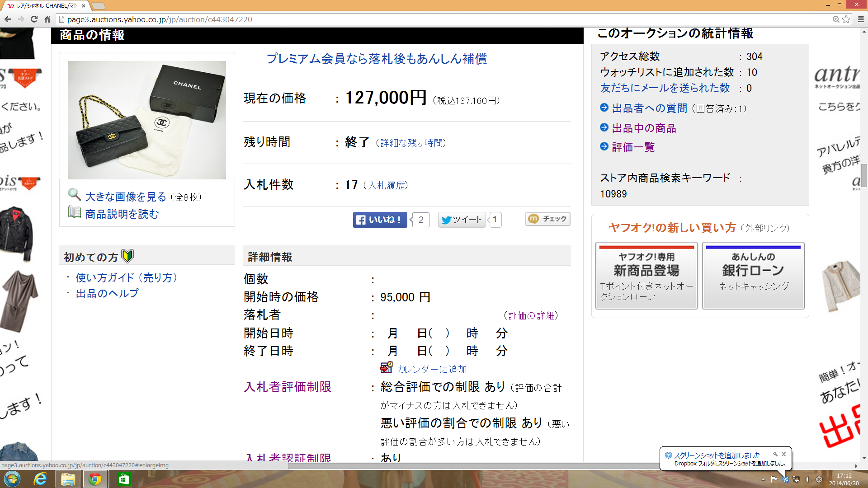Click the CHANEL handbag product photo
The width and height of the screenshot is (868, 488).
tap(147, 120)
